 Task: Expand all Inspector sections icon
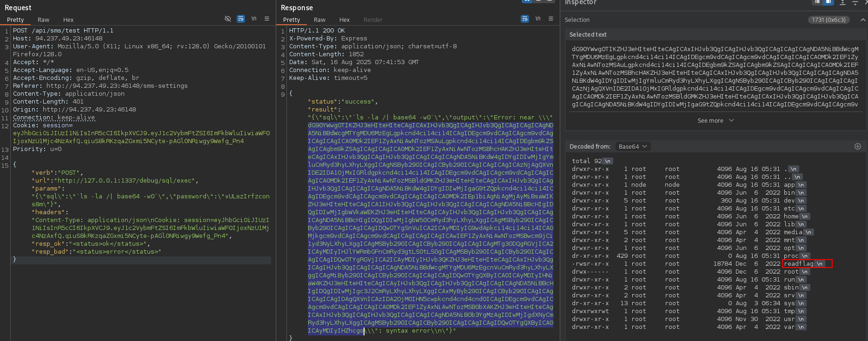coord(842,2)
